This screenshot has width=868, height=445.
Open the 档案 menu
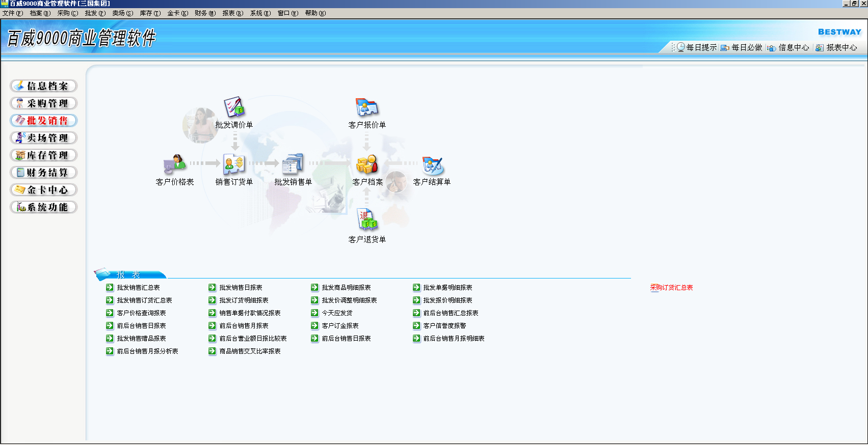pos(40,13)
